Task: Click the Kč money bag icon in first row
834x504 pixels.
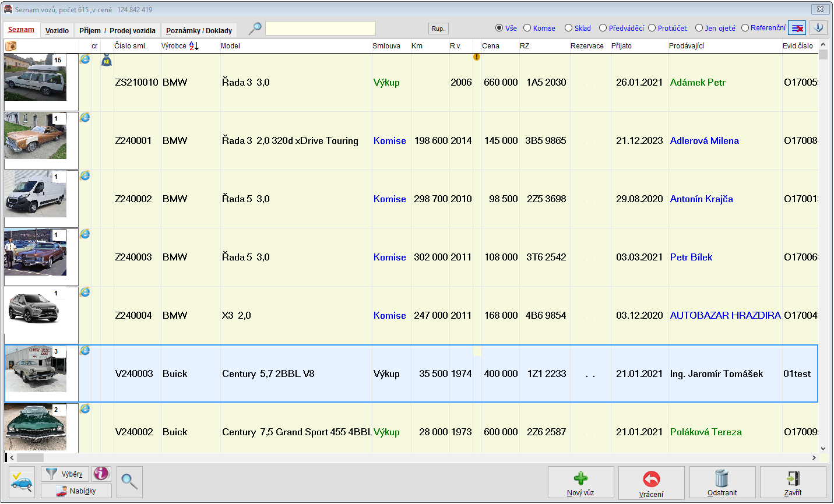Action: [x=106, y=60]
